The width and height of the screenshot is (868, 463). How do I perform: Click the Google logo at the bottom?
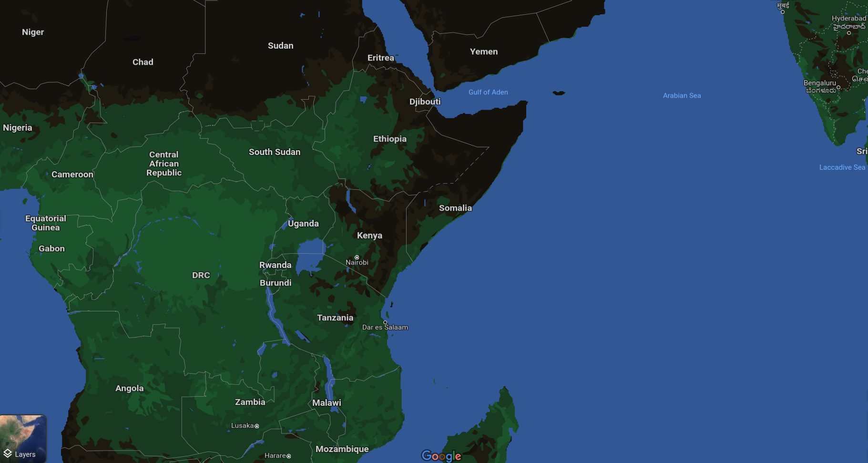point(441,456)
